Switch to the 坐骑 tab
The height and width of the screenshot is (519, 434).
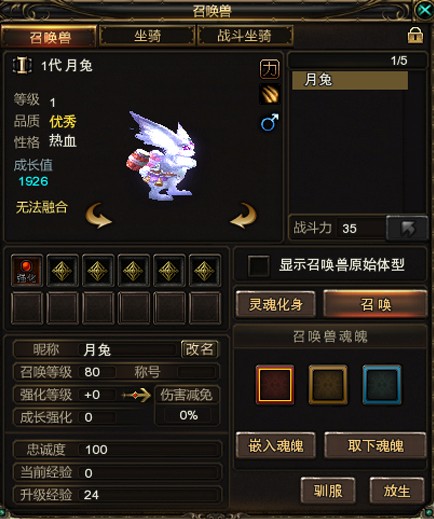147,35
